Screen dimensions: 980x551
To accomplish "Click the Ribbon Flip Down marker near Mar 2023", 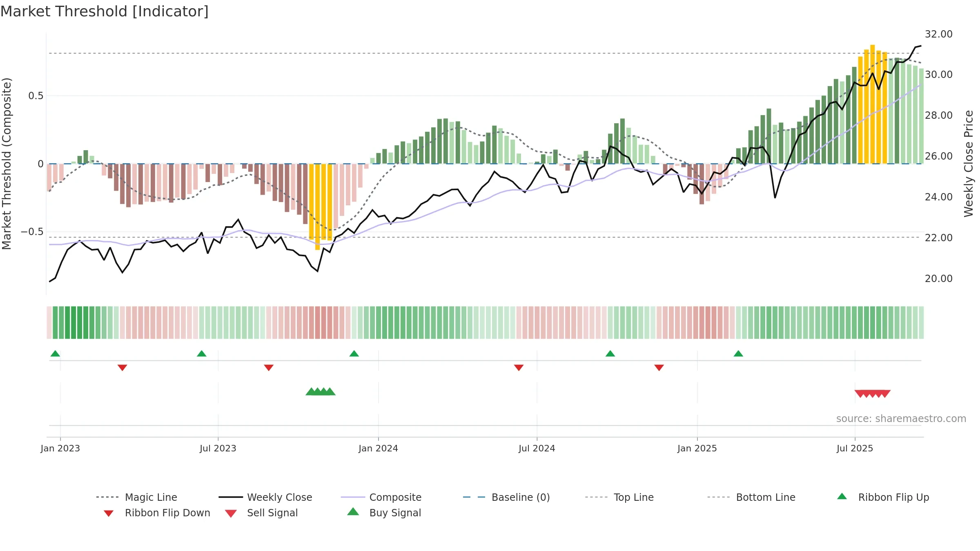I will tap(122, 368).
